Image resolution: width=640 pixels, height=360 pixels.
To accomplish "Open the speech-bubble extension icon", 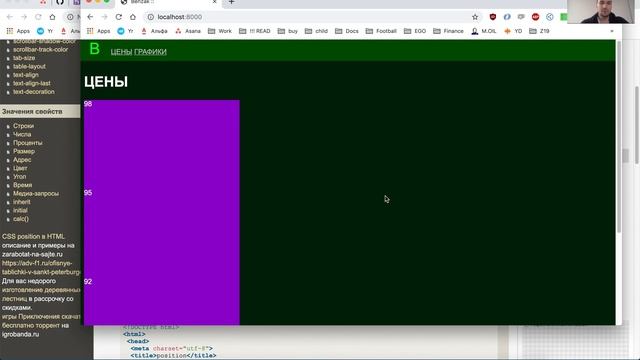I will pyautogui.click(x=521, y=17).
